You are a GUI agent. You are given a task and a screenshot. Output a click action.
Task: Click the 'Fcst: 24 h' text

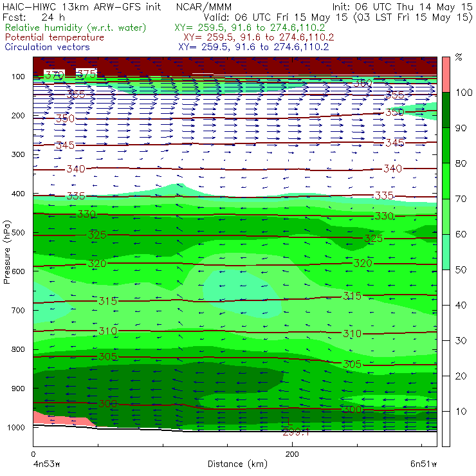tap(33, 17)
